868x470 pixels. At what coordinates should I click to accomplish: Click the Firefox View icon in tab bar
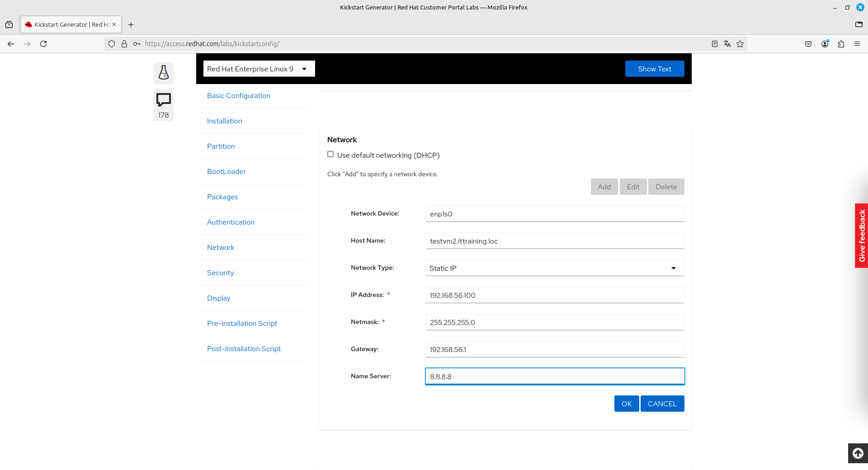tap(9, 25)
